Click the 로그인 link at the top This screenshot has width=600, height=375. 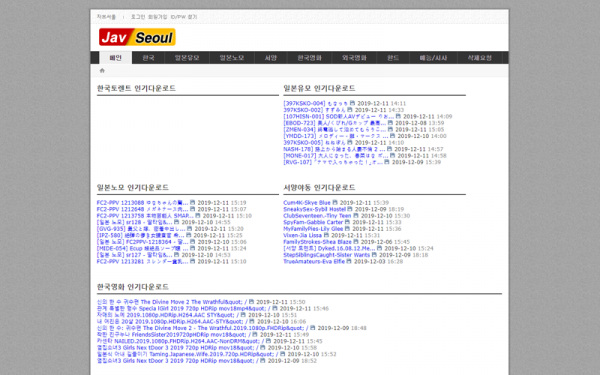pyautogui.click(x=138, y=17)
